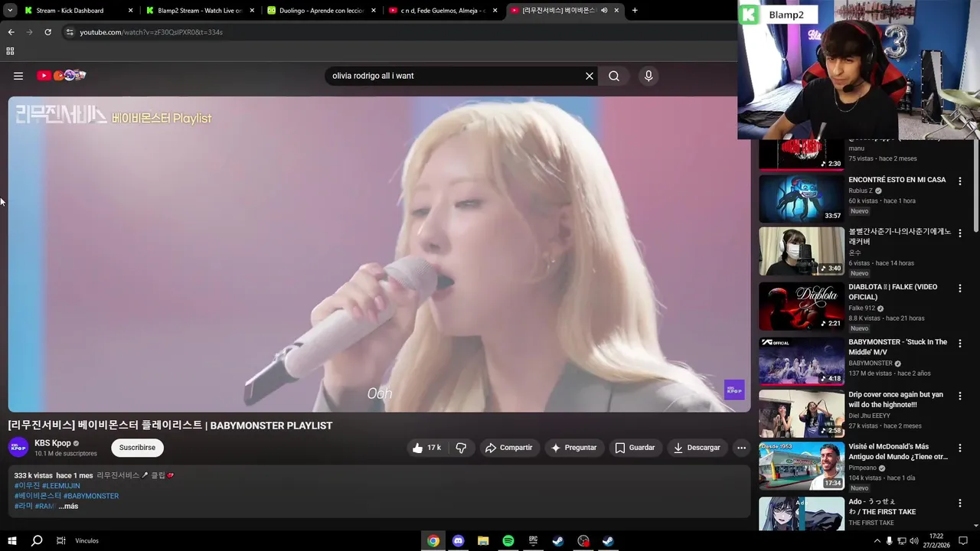Open Windows taskbar search
The image size is (980, 551).
click(x=37, y=541)
